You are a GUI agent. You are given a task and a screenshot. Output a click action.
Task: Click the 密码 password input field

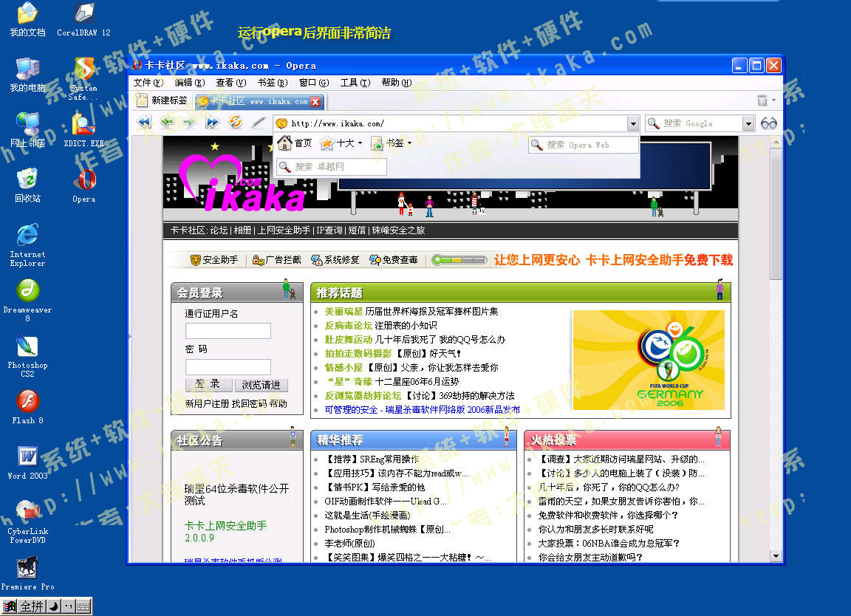click(x=228, y=367)
